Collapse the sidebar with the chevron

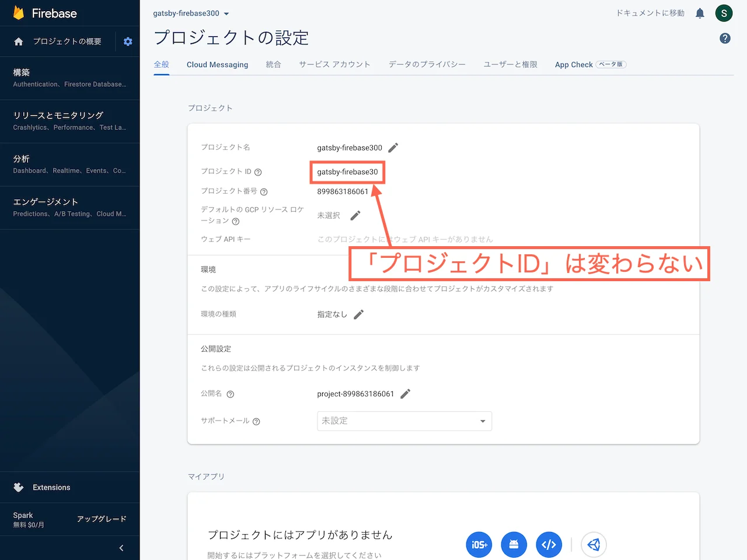tap(121, 548)
